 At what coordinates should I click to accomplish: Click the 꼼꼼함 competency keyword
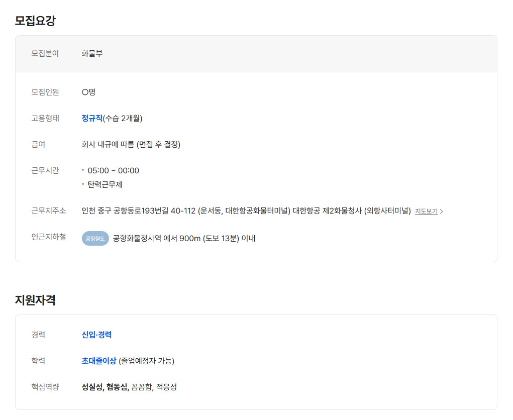(141, 387)
